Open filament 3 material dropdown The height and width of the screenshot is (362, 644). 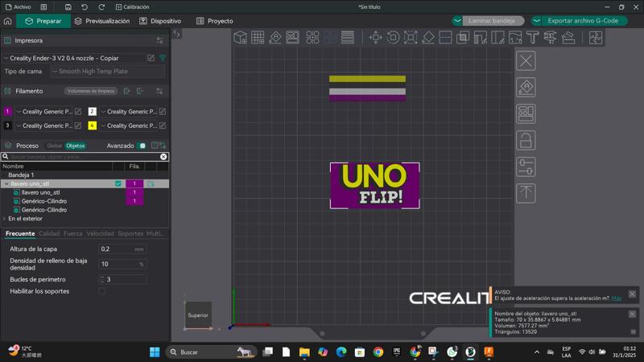[x=44, y=125]
